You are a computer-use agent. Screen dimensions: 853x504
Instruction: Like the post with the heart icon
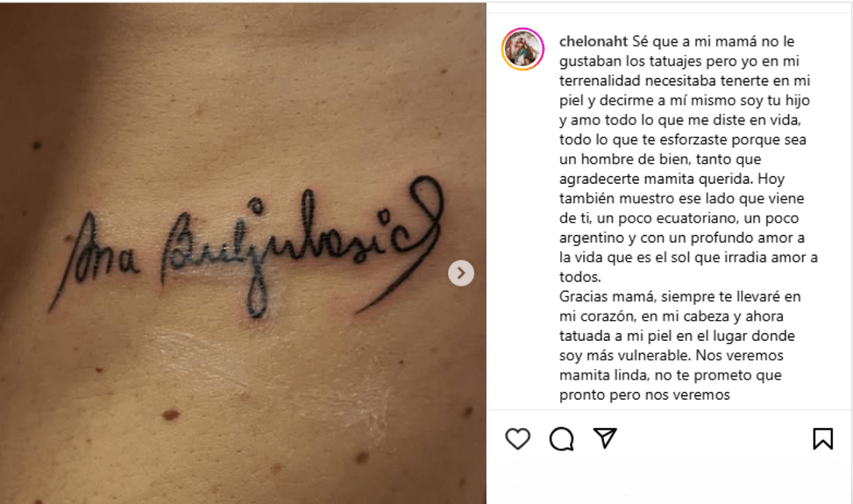[517, 439]
